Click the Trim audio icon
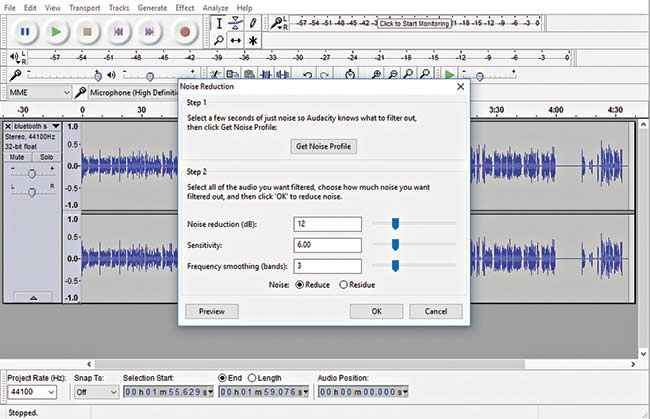This screenshot has width=650, height=419. pyautogui.click(x=266, y=75)
